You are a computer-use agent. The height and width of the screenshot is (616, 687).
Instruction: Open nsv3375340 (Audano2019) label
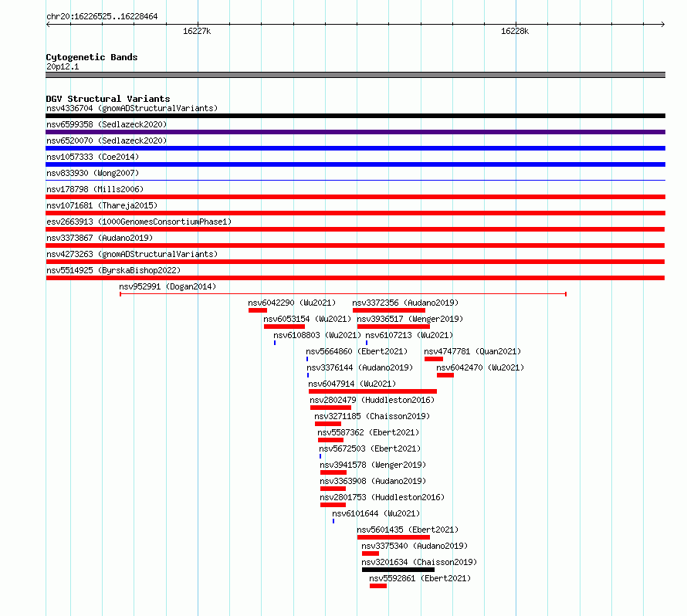[x=415, y=546]
